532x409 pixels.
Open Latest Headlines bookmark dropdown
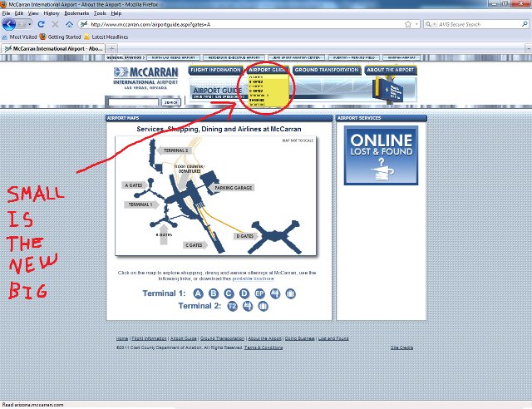click(105, 37)
